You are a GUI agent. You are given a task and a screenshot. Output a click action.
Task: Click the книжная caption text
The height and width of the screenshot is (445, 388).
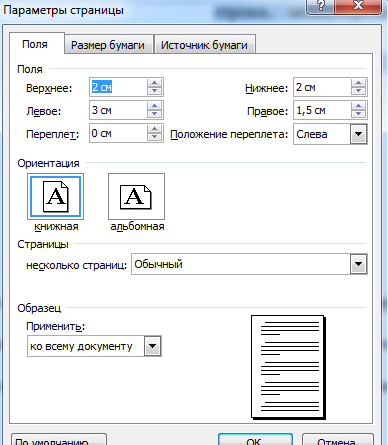[56, 227]
